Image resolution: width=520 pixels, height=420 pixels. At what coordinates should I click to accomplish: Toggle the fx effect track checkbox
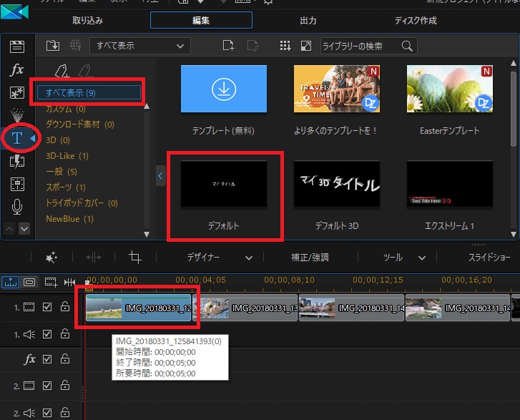pyautogui.click(x=47, y=359)
